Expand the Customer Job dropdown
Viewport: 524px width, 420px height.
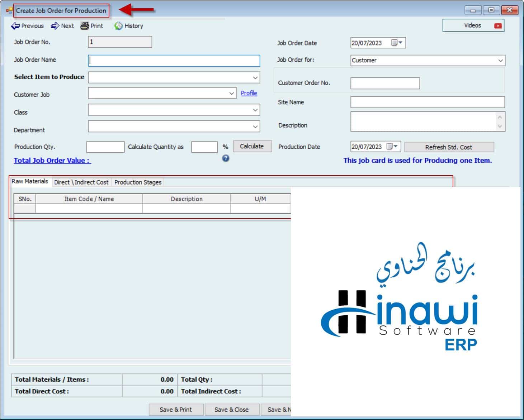(x=231, y=93)
